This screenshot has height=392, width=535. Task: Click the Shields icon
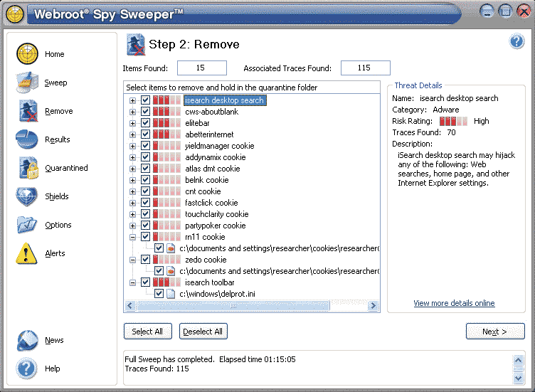26,196
